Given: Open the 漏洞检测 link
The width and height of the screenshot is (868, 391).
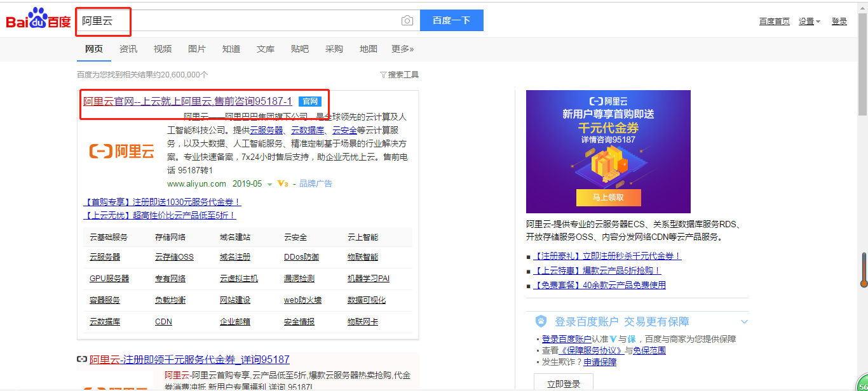Looking at the screenshot, I should [299, 279].
